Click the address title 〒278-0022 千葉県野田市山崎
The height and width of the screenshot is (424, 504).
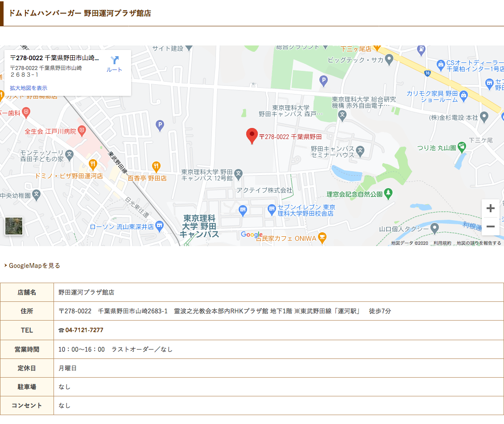(x=55, y=58)
